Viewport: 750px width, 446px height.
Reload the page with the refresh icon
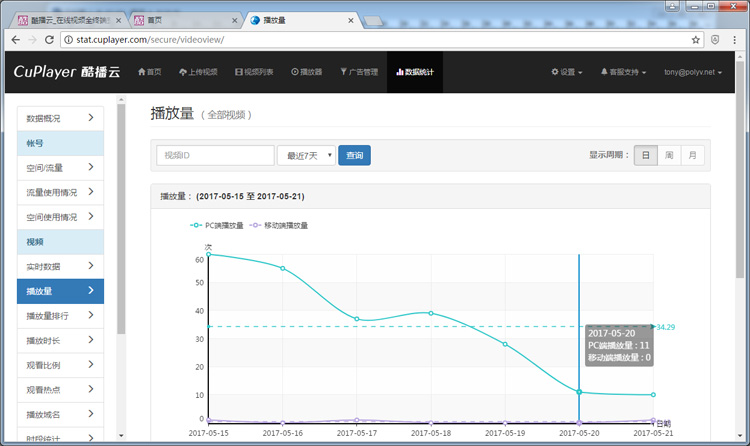point(50,40)
